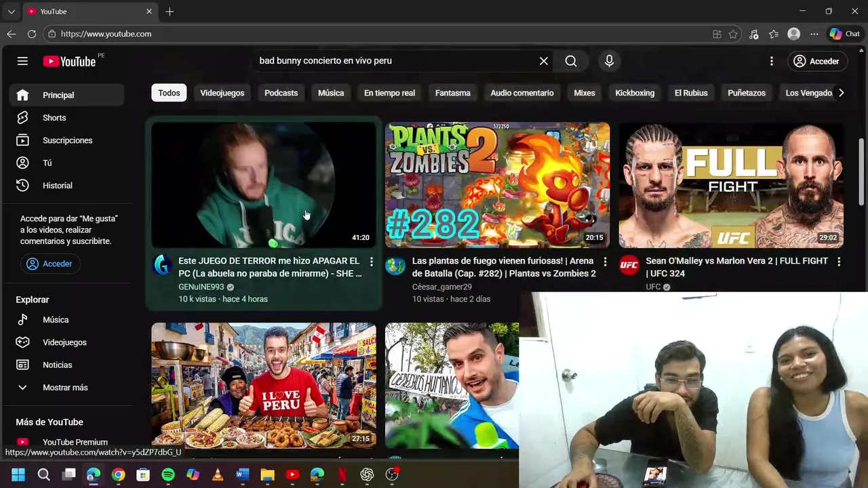The height and width of the screenshot is (488, 868).
Task: Open YouTube settings three-dot menu
Action: tap(771, 61)
